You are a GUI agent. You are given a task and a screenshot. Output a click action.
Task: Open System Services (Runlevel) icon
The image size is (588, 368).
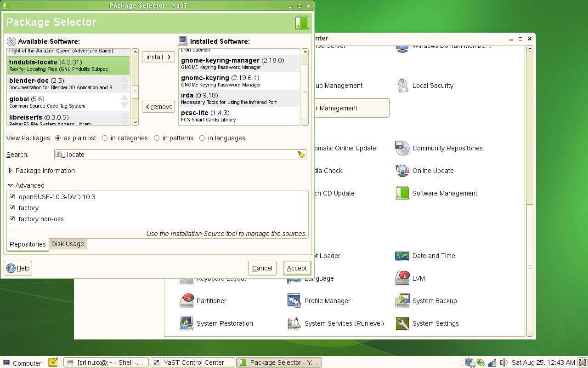coord(294,323)
